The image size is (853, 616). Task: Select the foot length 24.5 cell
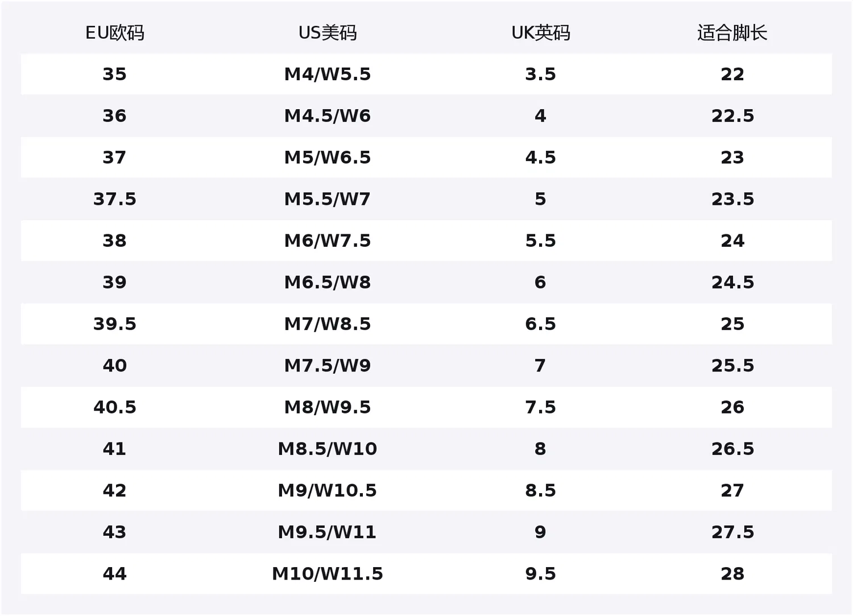732,282
